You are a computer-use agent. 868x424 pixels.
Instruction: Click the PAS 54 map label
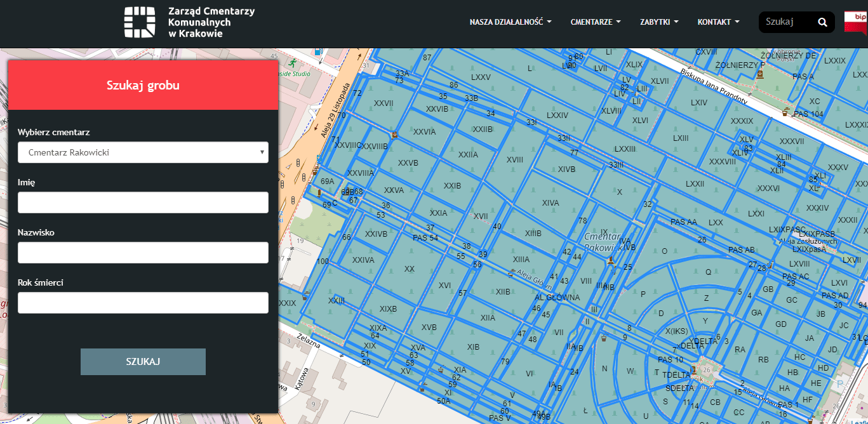[x=425, y=238]
